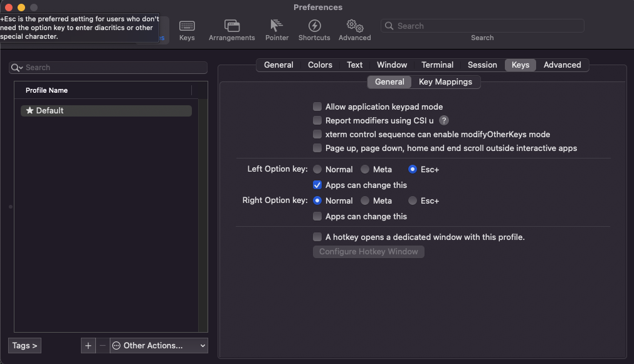Open Pointer settings from the toolbar

pos(277,29)
